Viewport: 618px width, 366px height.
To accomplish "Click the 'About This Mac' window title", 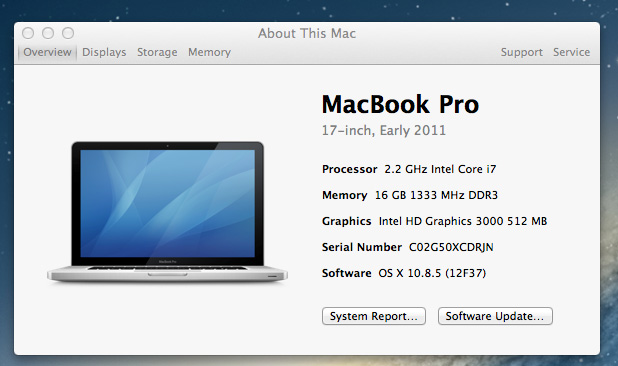I will tap(307, 33).
